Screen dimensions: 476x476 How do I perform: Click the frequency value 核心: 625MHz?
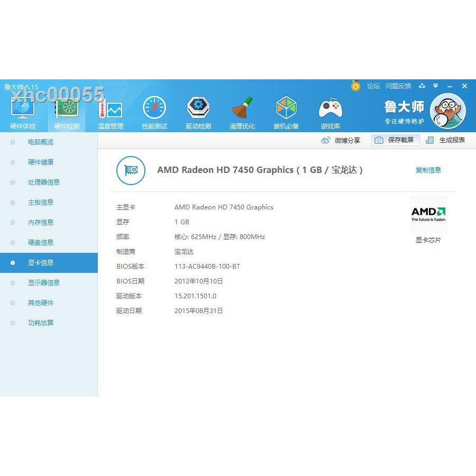click(196, 237)
